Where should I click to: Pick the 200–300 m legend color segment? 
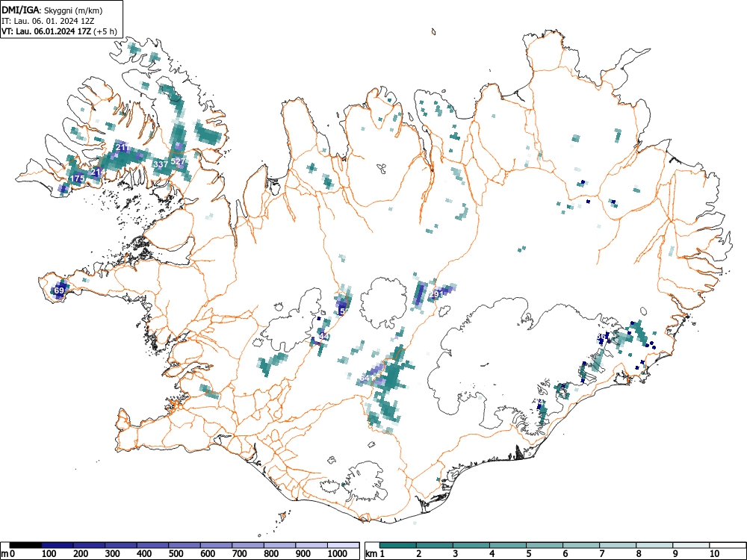[x=89, y=545]
